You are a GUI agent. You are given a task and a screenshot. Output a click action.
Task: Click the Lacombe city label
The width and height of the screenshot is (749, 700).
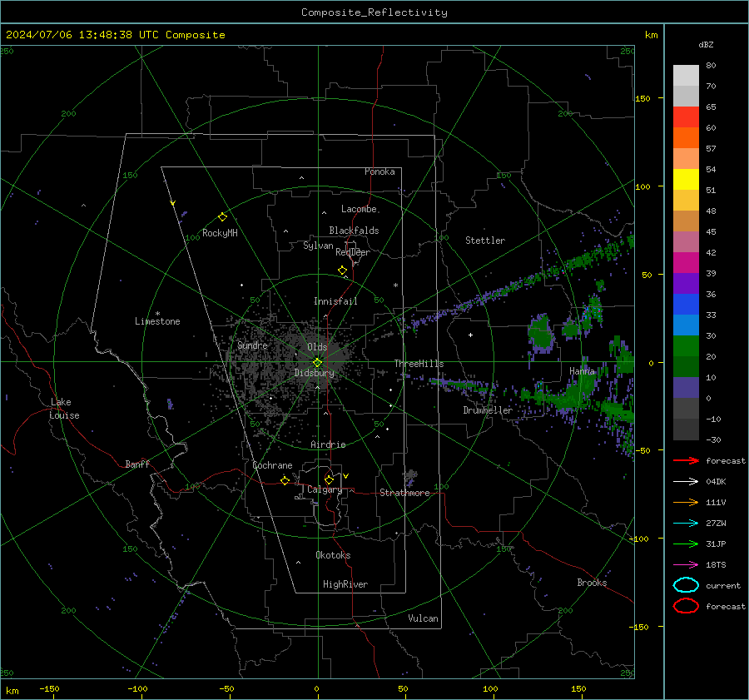[359, 209]
